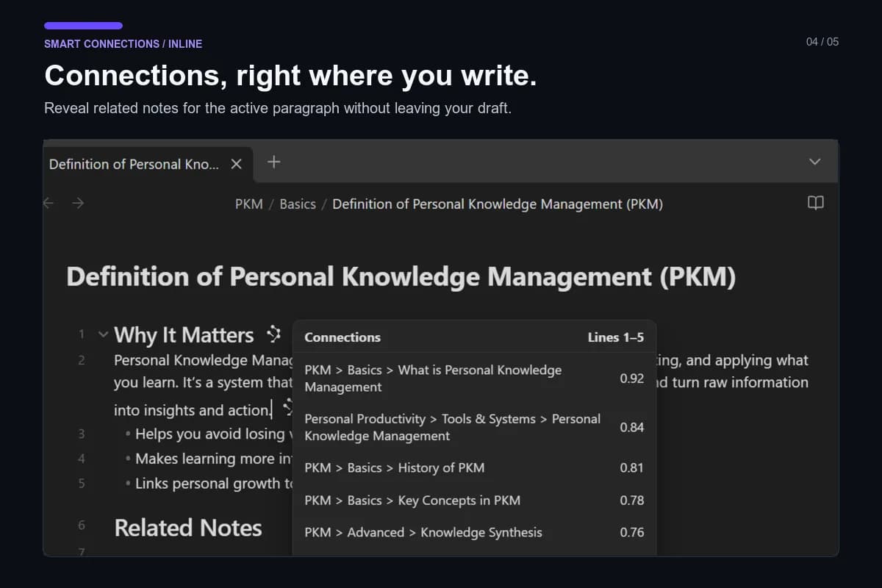Open 'History of PKM' connection result
This screenshot has height=588, width=882.
pyautogui.click(x=474, y=467)
